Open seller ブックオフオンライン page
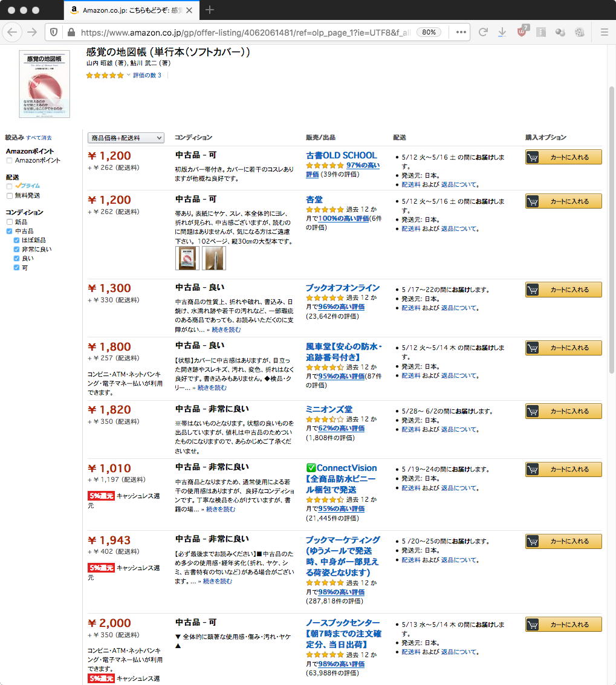This screenshot has width=616, height=685. pos(343,288)
